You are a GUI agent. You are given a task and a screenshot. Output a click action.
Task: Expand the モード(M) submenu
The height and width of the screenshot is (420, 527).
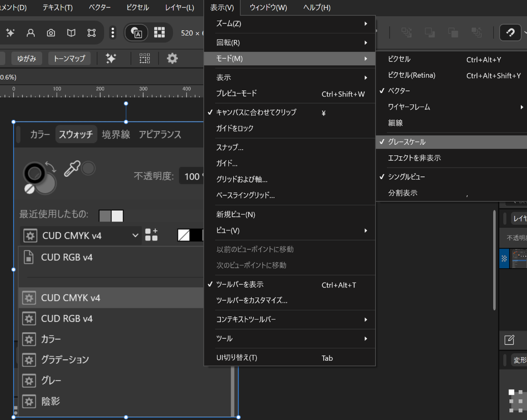[x=290, y=58]
